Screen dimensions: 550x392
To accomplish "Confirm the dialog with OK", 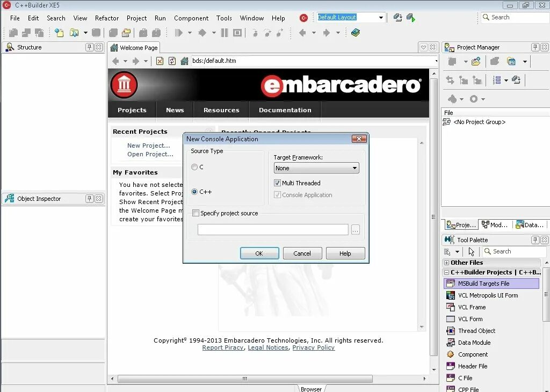I will click(x=259, y=253).
